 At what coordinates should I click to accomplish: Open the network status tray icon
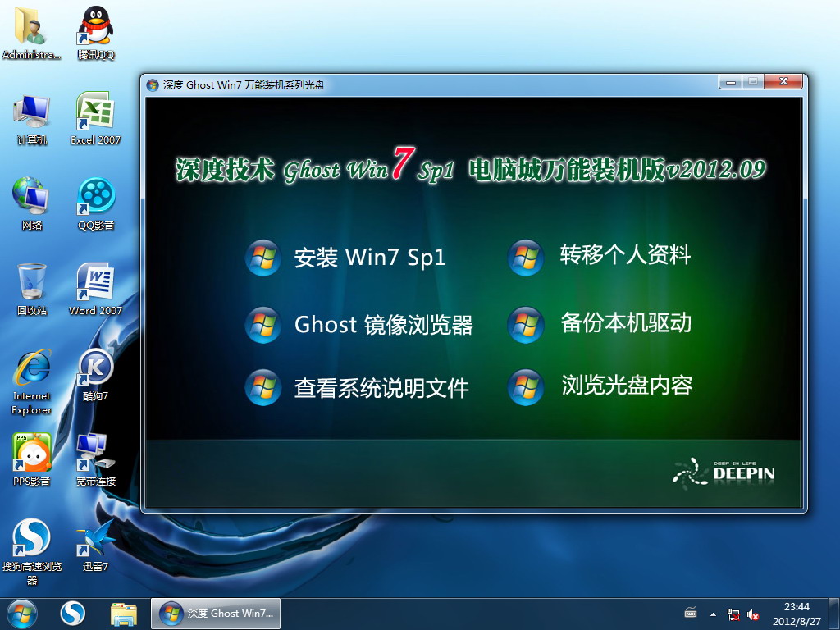tap(733, 614)
